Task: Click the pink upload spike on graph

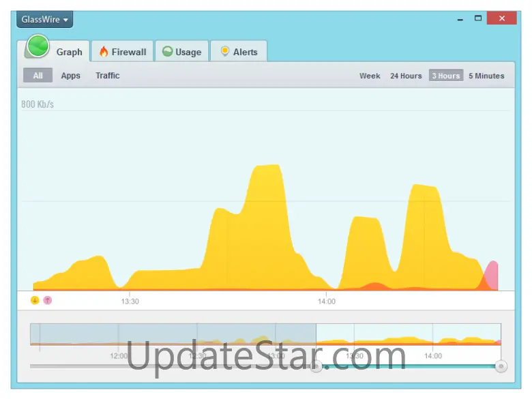Action: [x=492, y=275]
